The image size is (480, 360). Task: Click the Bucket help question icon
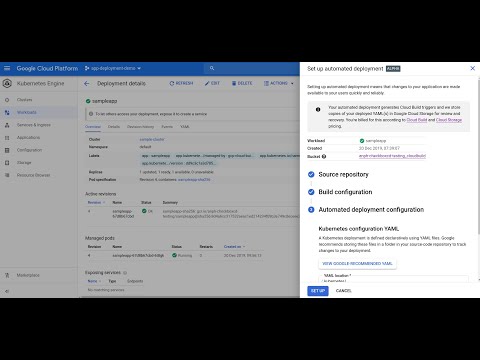pos(324,156)
